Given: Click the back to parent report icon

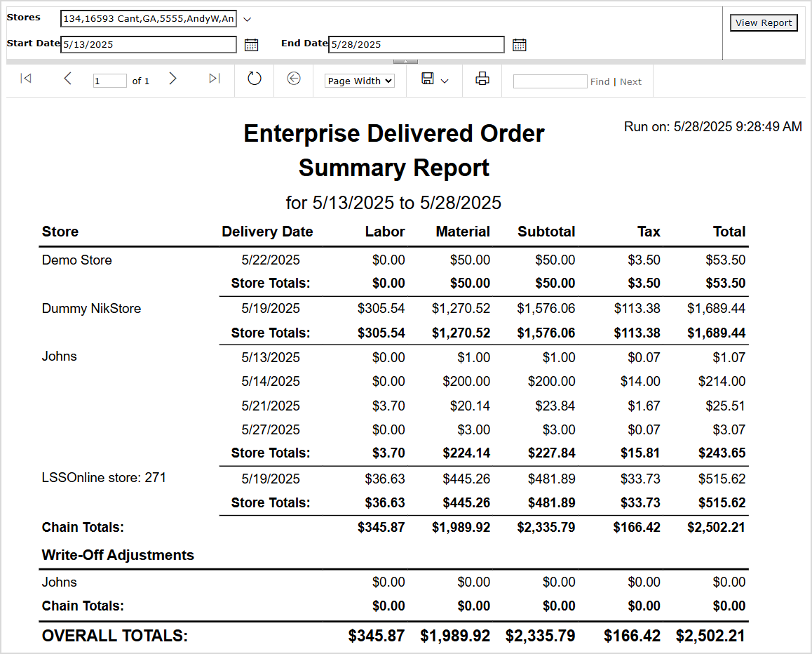Looking at the screenshot, I should point(293,79).
